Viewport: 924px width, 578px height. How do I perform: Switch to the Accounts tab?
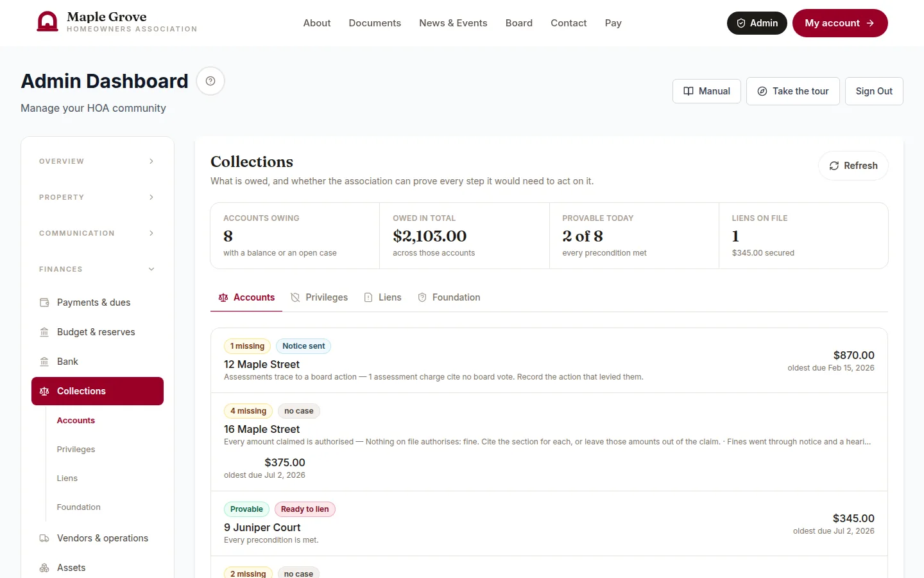246,297
